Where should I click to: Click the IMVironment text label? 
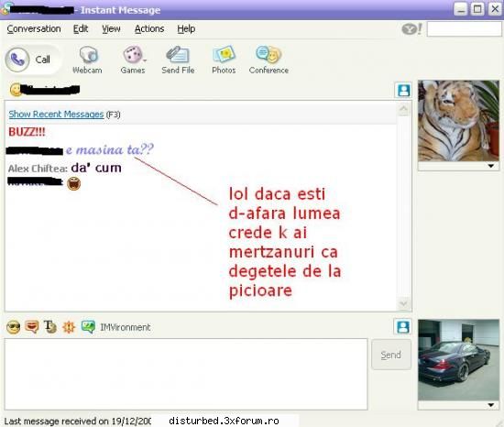pyautogui.click(x=126, y=327)
